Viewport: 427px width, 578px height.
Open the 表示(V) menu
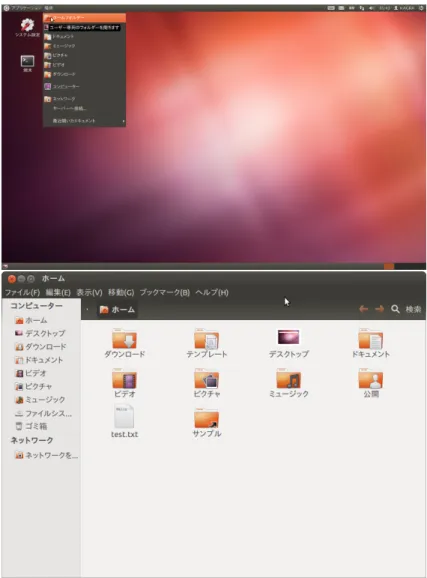(x=89, y=293)
